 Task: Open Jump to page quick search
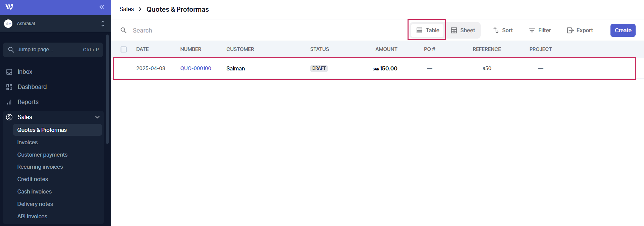[53, 50]
